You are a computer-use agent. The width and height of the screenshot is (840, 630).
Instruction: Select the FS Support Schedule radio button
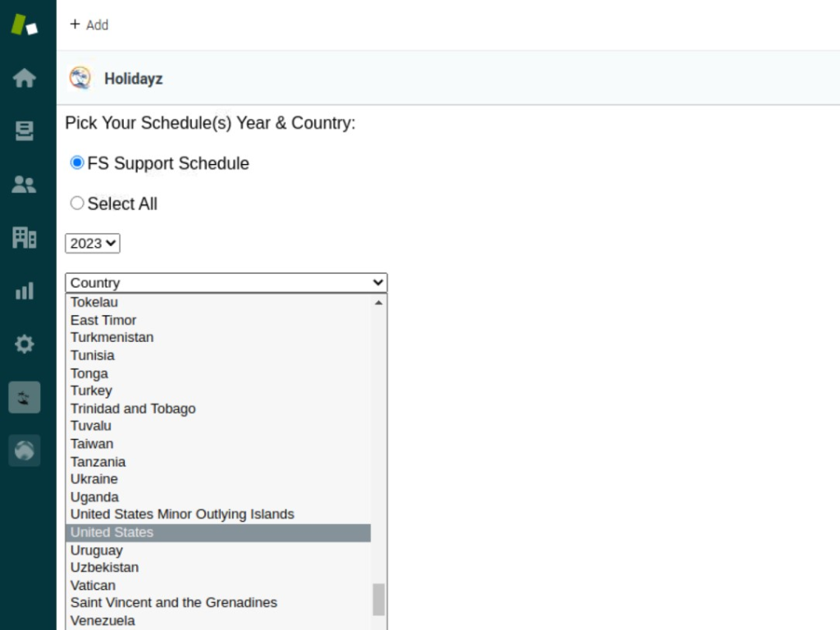pyautogui.click(x=77, y=162)
